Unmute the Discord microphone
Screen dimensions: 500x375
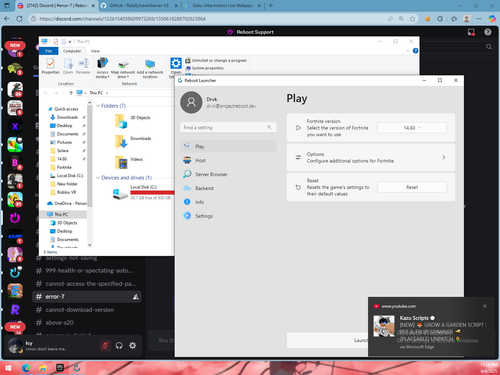(105, 346)
